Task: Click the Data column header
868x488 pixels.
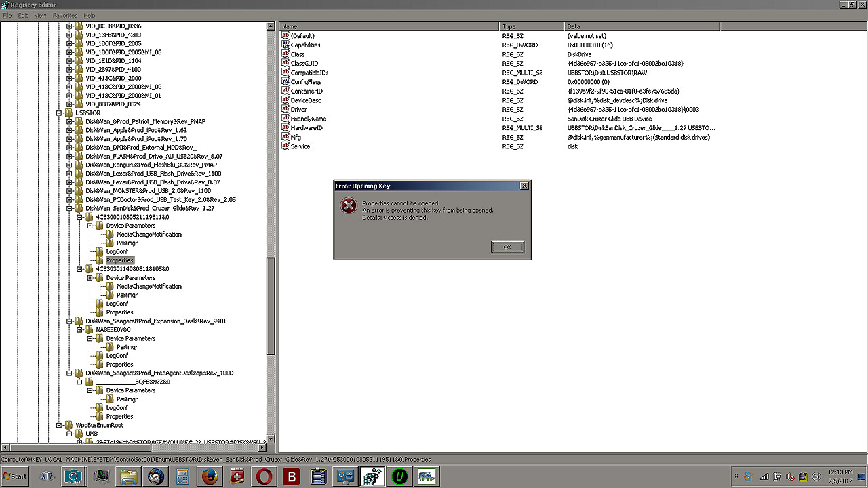Action: 642,26
